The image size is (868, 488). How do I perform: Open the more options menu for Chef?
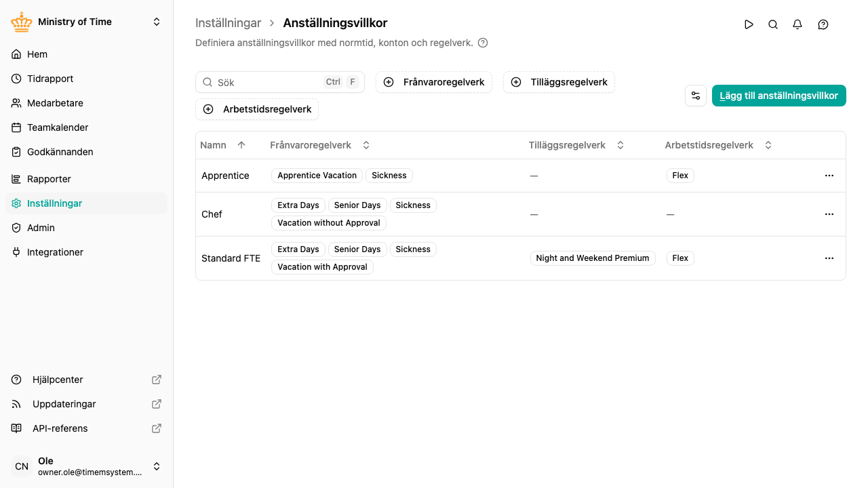pyautogui.click(x=829, y=214)
